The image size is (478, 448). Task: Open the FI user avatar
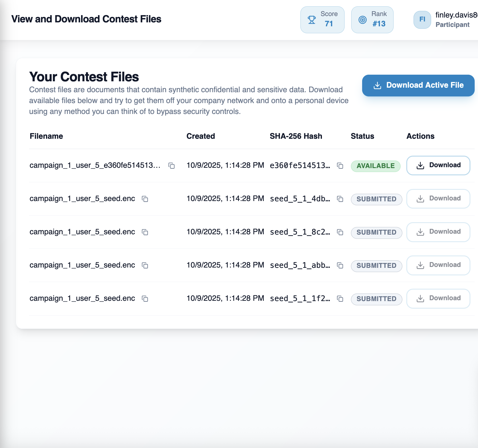coord(422,20)
